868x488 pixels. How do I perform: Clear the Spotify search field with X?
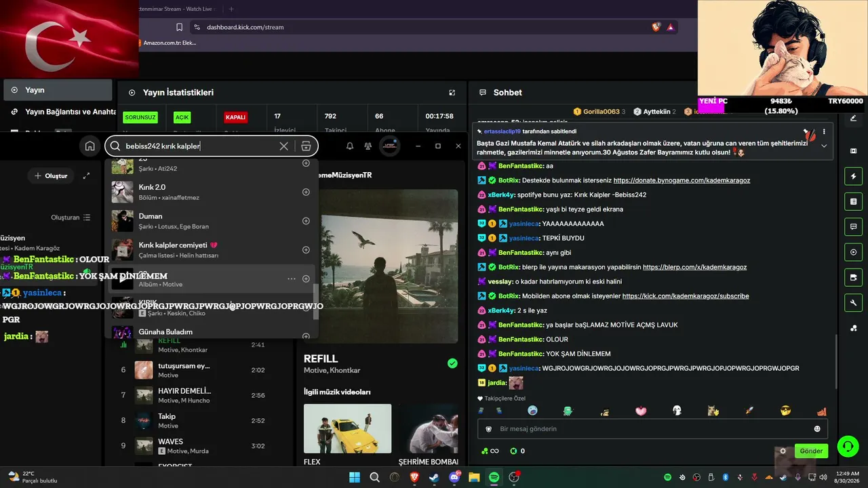(284, 146)
